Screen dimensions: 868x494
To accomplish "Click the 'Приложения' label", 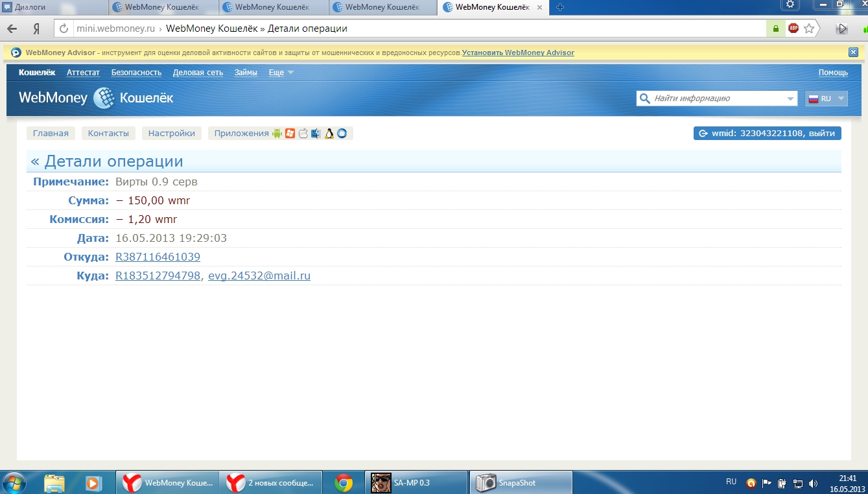I will (x=241, y=134).
